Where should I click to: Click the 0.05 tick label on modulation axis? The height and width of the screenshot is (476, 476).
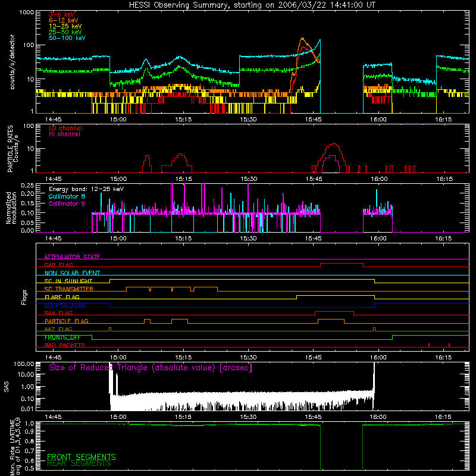[x=27, y=223]
